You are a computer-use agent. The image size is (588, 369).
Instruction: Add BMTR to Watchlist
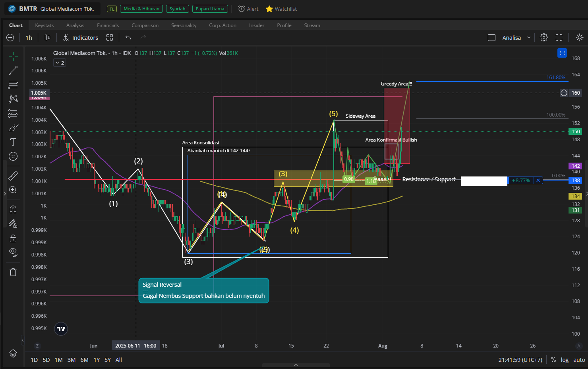pos(281,9)
